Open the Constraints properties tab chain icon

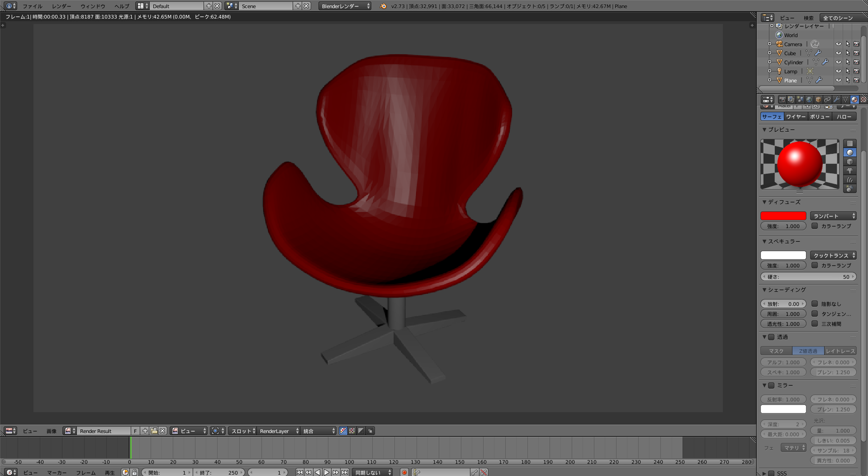(827, 99)
